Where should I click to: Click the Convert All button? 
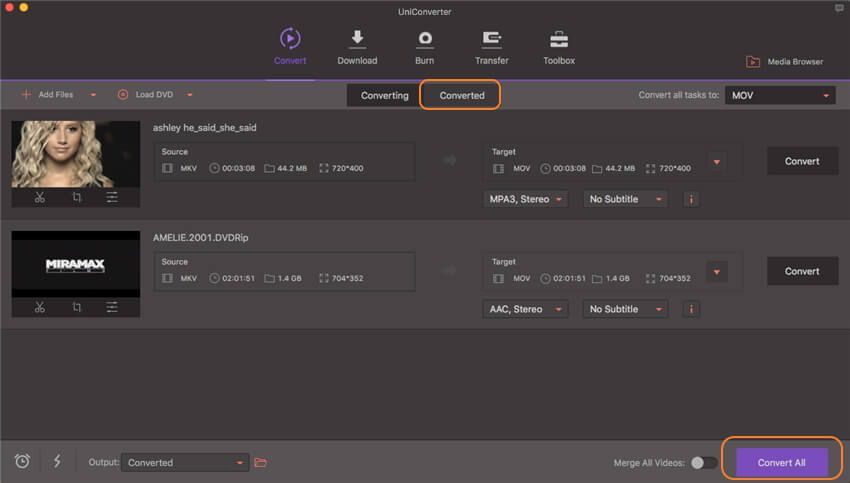pos(782,462)
